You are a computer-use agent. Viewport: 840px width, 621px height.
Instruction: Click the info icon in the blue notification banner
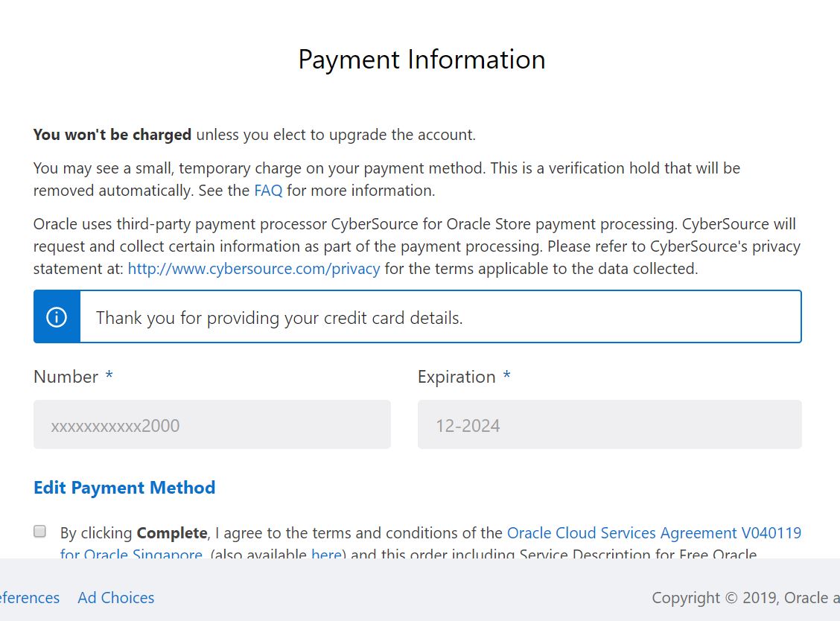(x=57, y=316)
